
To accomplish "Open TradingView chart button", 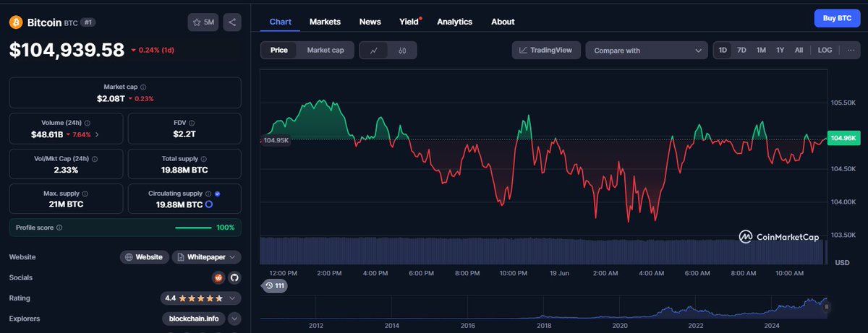I will 545,51.
